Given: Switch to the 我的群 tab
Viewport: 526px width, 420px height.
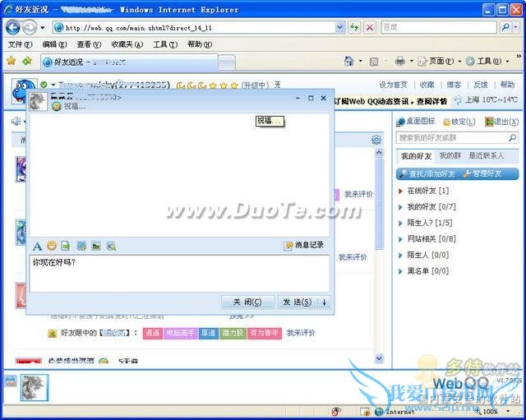Looking at the screenshot, I should (450, 156).
